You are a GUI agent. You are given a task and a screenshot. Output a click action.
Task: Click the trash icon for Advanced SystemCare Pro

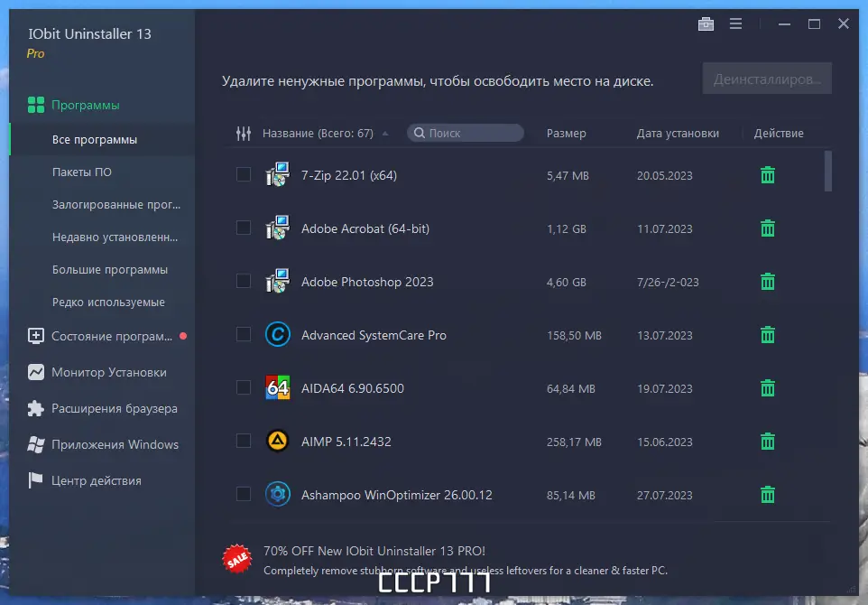(767, 335)
